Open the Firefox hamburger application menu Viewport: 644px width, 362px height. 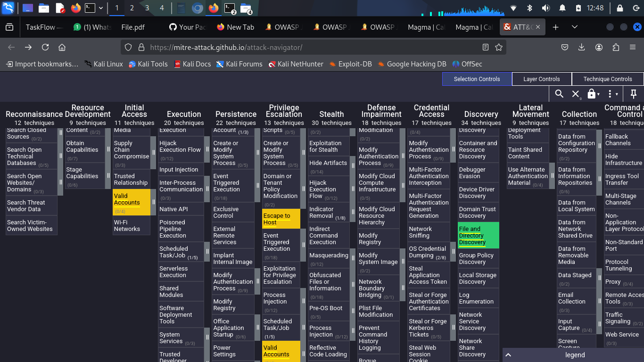[x=633, y=47]
